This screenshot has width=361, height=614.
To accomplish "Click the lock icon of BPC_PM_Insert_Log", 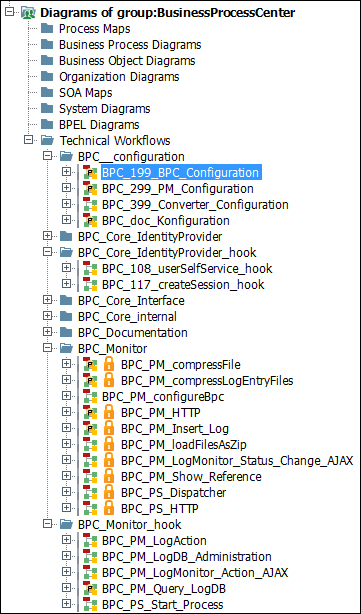I will (x=109, y=428).
